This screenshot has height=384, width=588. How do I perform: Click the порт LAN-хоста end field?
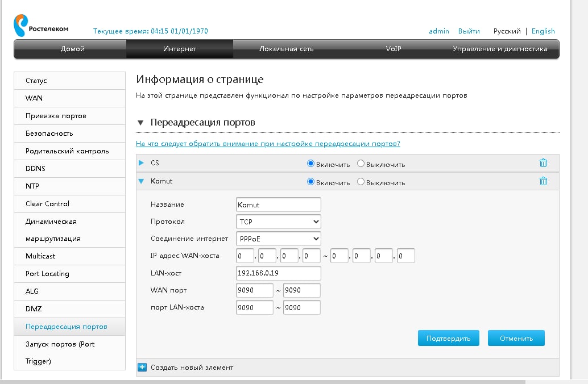301,307
